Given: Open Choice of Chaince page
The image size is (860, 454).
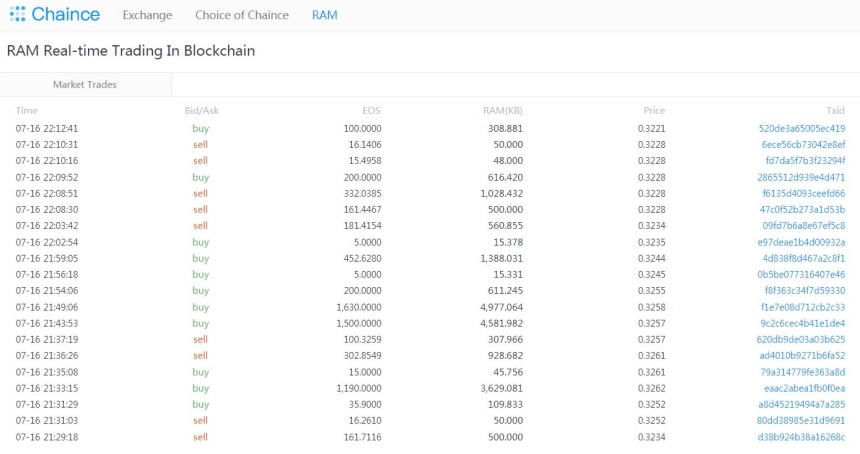Looking at the screenshot, I should click(x=242, y=15).
